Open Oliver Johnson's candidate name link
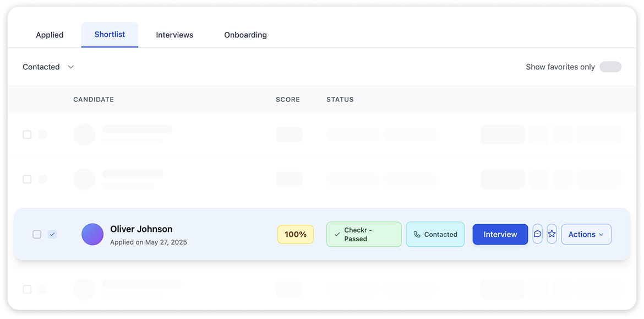Image resolution: width=644 pixels, height=319 pixels. [x=141, y=229]
